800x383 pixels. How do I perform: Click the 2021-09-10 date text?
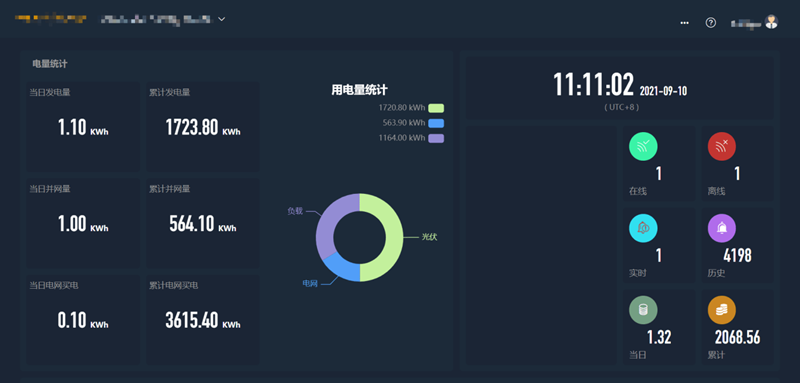(663, 91)
